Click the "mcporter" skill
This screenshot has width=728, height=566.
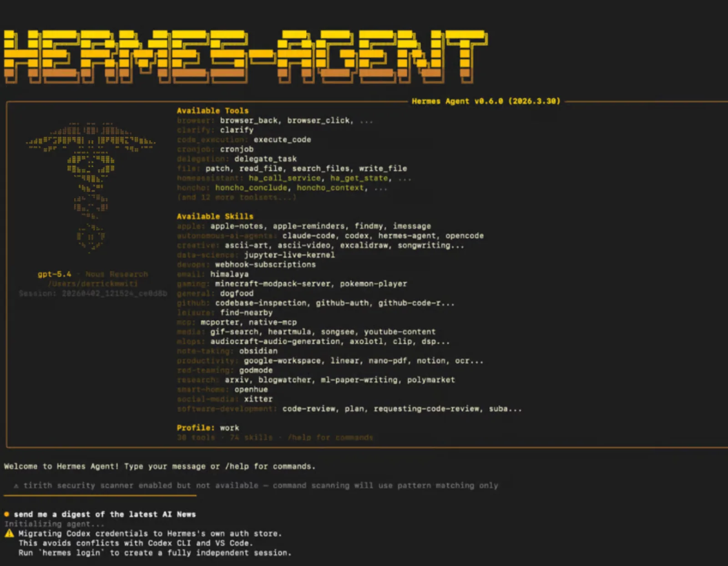[x=220, y=322]
